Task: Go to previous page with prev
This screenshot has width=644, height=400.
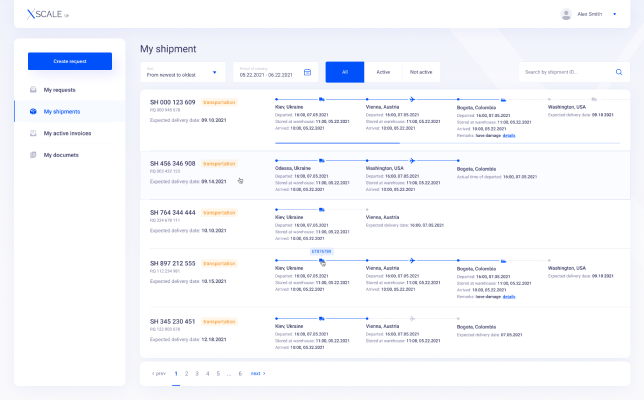Action: point(159,374)
